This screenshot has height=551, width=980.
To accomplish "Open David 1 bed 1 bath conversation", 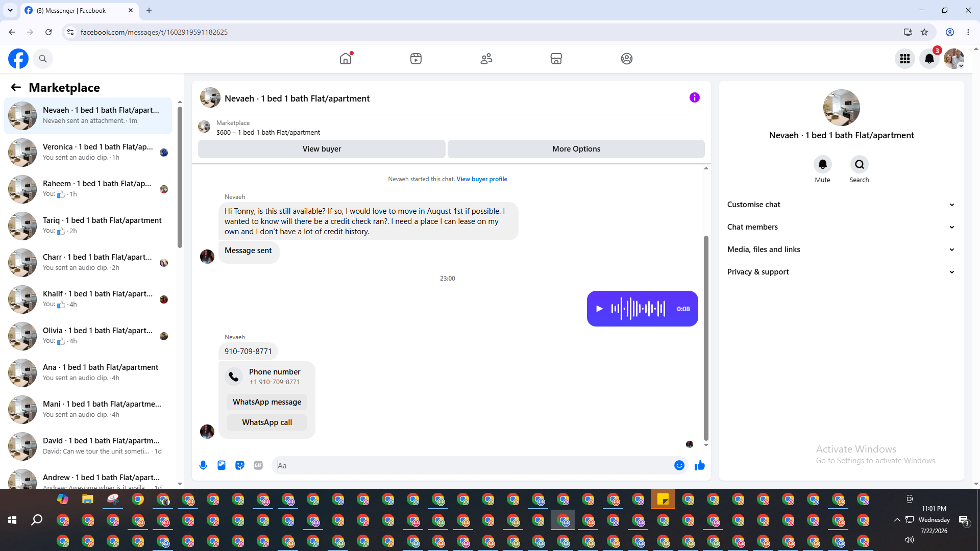I will coord(88,446).
